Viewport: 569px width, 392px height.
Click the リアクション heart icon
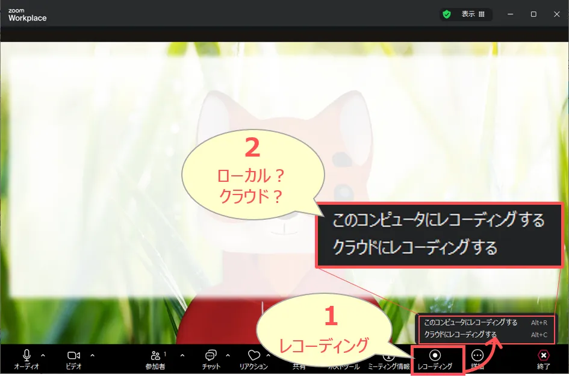253,355
